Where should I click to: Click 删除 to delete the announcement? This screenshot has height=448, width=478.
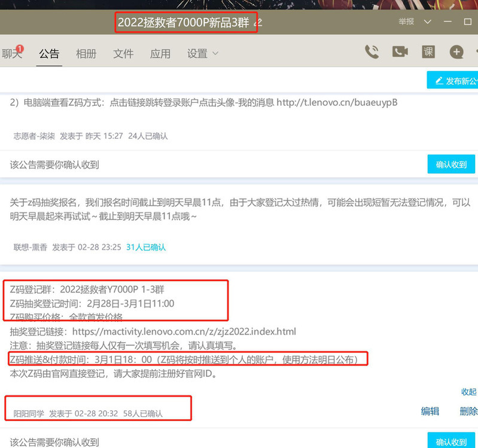468,412
